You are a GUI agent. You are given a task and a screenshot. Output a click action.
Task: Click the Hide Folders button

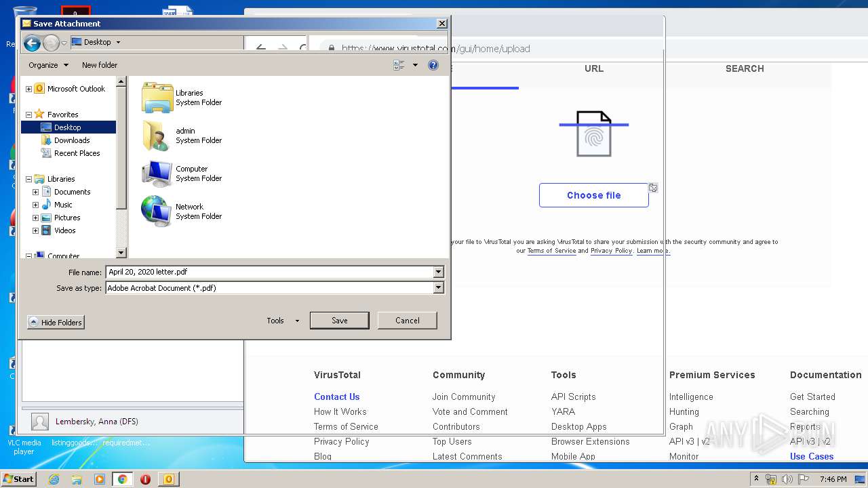coord(56,323)
